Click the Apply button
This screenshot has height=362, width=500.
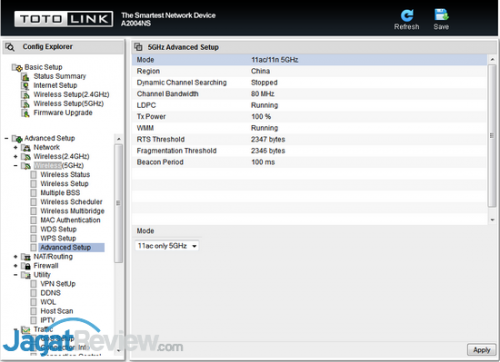[481, 350]
